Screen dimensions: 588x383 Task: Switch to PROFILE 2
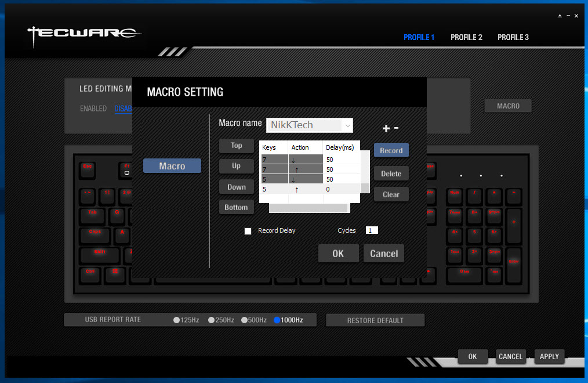pyautogui.click(x=466, y=37)
